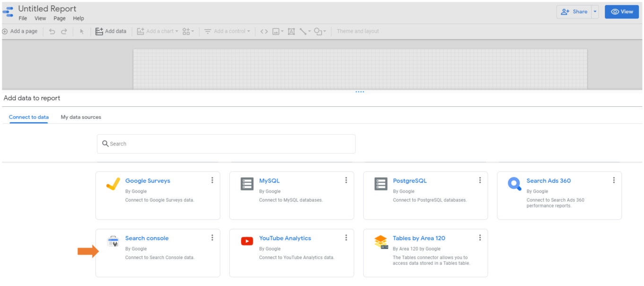
Task: Open the image insert dropdown
Action: pos(278,32)
